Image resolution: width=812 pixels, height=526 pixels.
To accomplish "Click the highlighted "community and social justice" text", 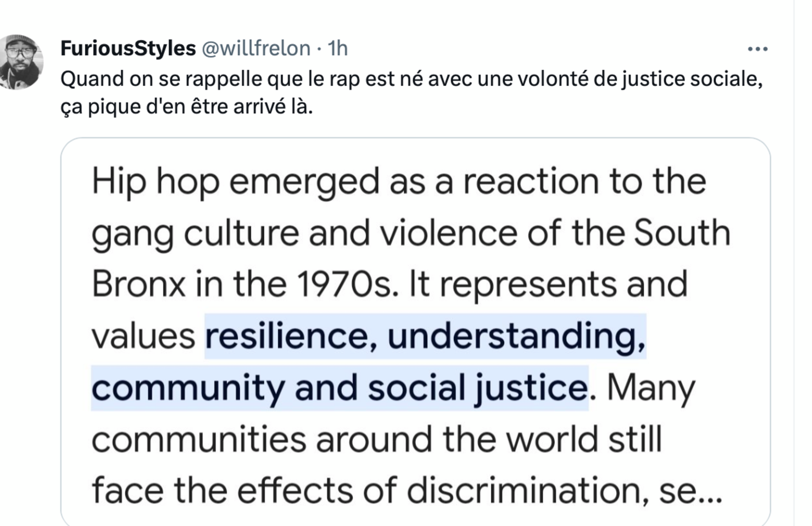I will 340,388.
